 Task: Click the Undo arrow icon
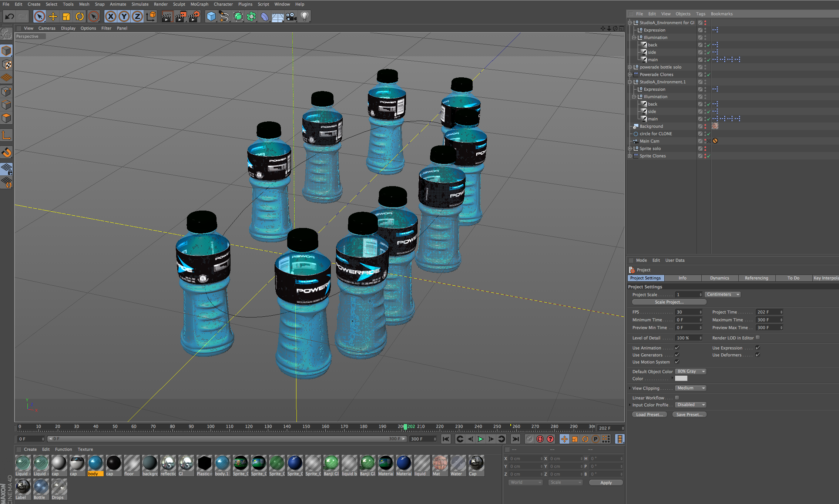click(9, 16)
